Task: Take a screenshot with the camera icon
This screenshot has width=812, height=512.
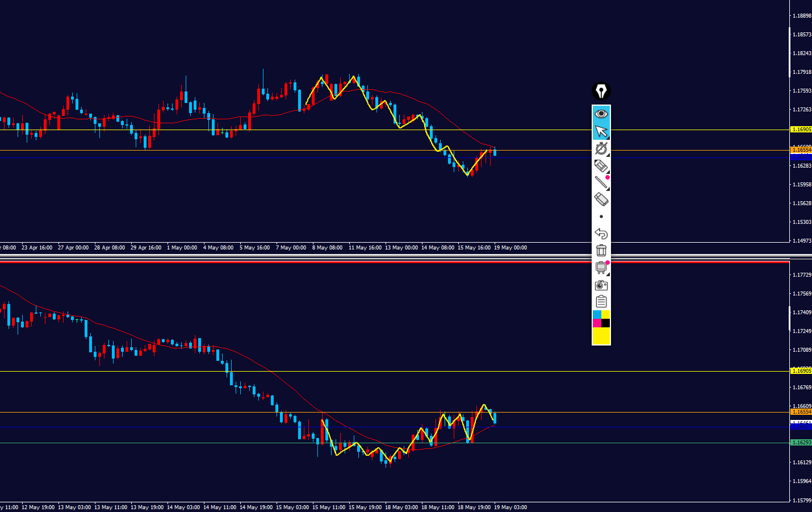Action: (601, 285)
